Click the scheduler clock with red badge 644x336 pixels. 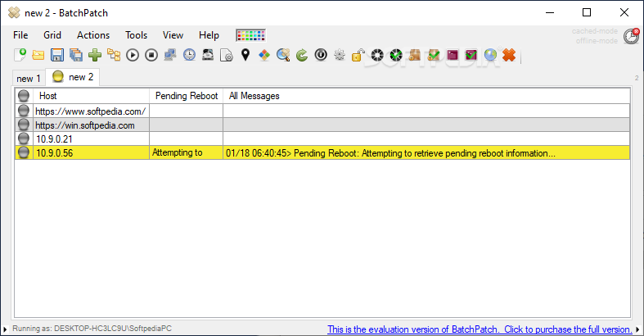coord(631,36)
